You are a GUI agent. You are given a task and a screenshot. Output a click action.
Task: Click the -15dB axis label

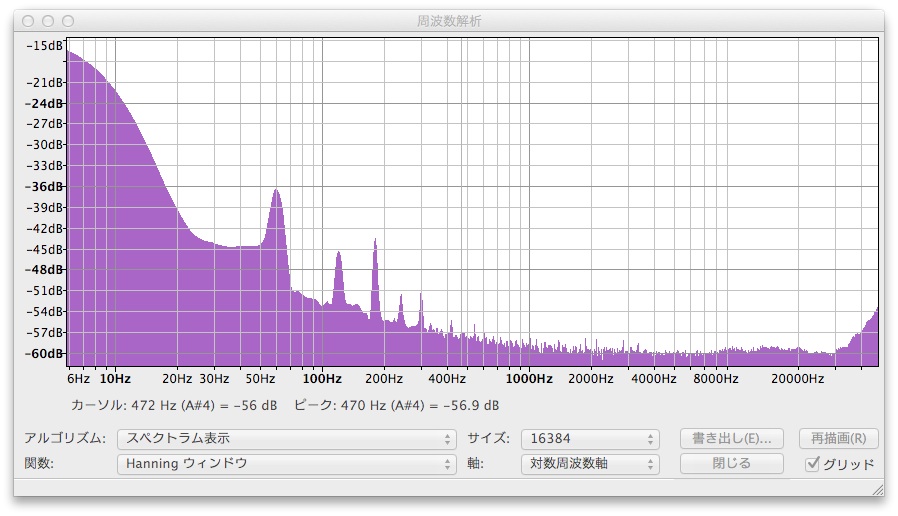click(45, 46)
